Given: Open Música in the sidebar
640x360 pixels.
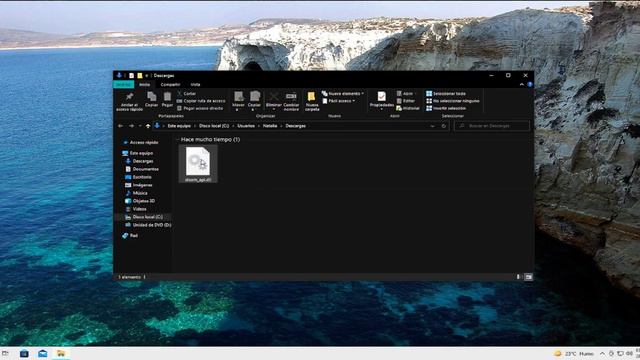Looking at the screenshot, I should tap(136, 193).
